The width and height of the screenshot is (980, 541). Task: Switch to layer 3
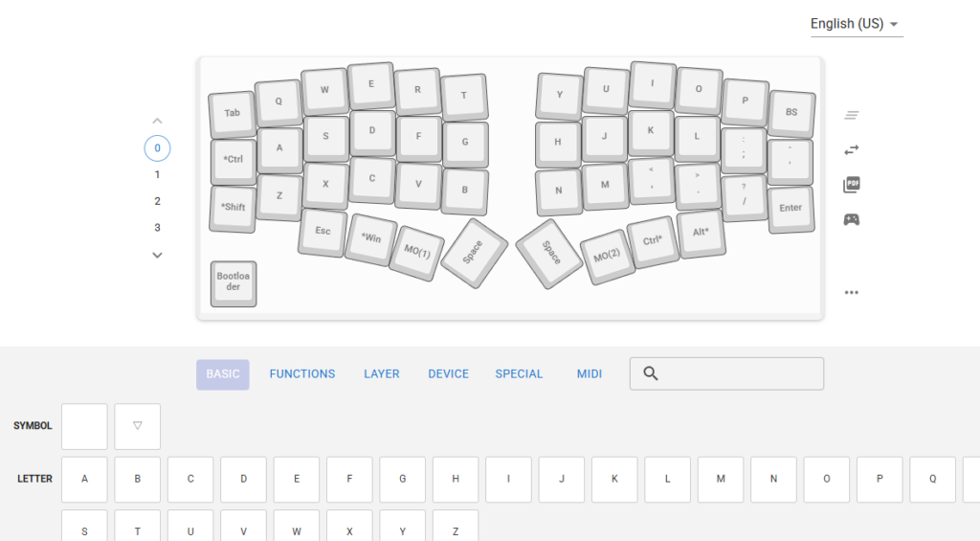[157, 228]
